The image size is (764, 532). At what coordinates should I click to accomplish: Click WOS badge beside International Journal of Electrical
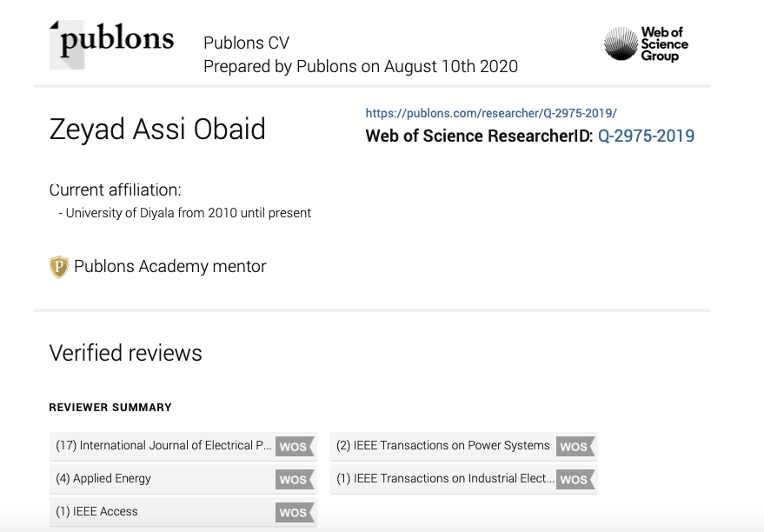point(295,446)
